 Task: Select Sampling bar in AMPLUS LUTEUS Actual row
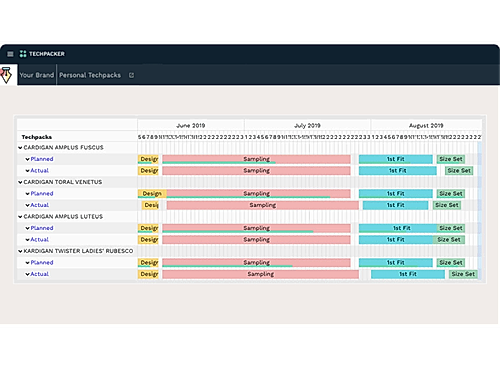tap(256, 240)
